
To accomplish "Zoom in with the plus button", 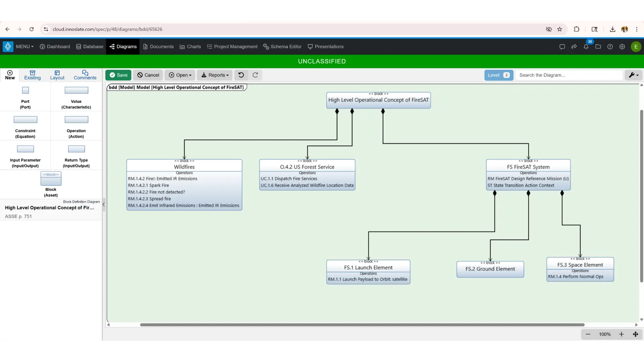I will pos(621,334).
